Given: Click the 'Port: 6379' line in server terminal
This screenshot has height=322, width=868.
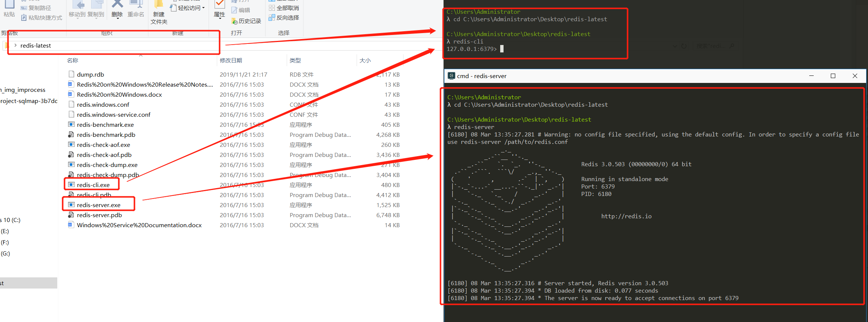Looking at the screenshot, I should (x=598, y=187).
